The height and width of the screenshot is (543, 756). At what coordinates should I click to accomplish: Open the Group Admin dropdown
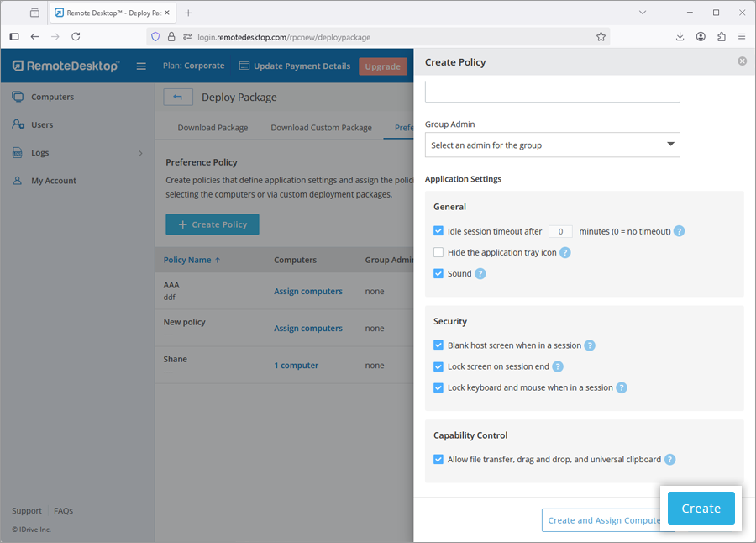[x=552, y=145]
